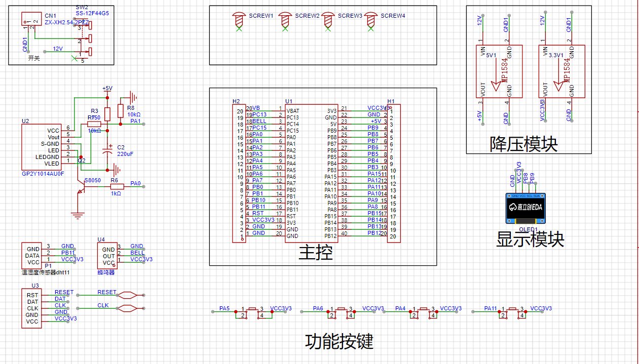Screen dimensions: 639x364
Task: Click the CLK test pad shape
Action: point(127,308)
